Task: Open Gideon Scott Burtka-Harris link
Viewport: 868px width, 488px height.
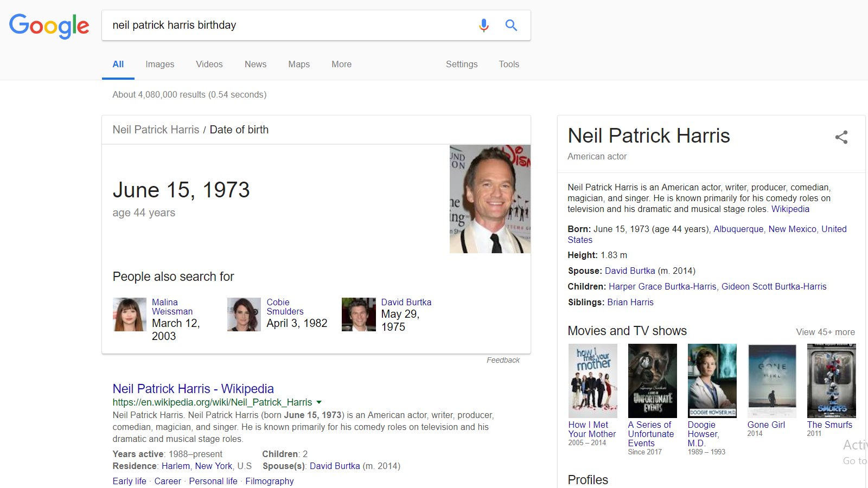Action: [x=774, y=286]
